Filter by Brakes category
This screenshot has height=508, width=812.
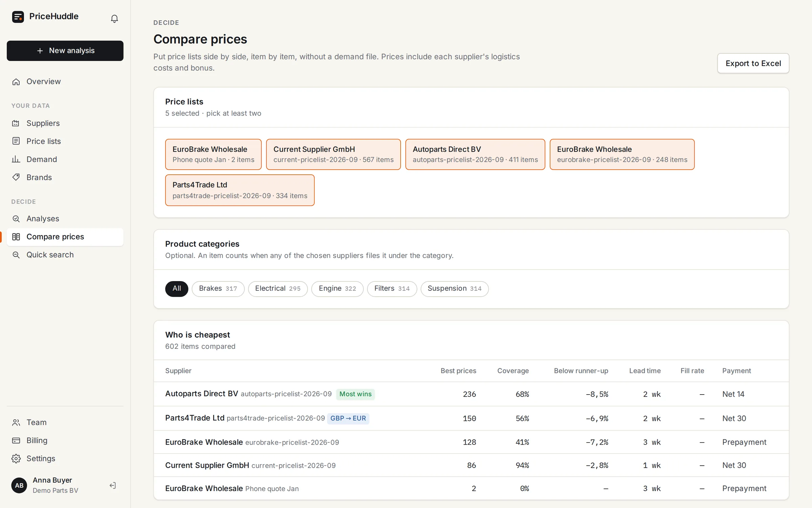pyautogui.click(x=218, y=289)
